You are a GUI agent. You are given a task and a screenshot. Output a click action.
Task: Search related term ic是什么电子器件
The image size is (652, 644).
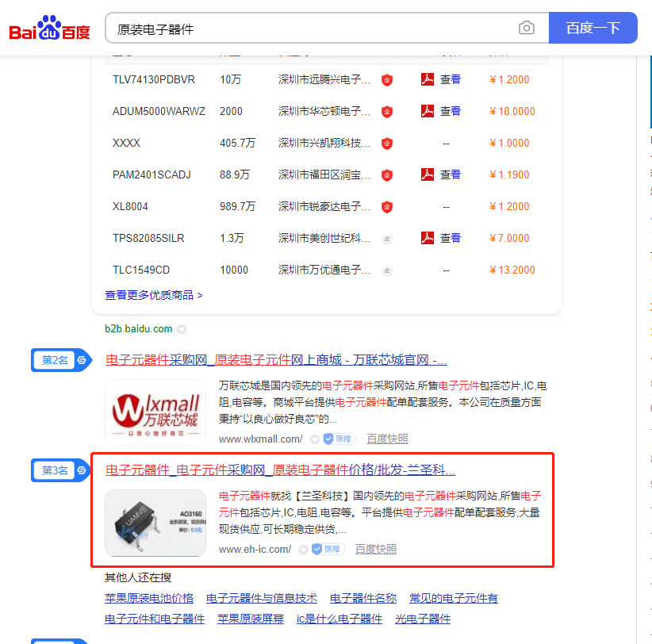339,619
